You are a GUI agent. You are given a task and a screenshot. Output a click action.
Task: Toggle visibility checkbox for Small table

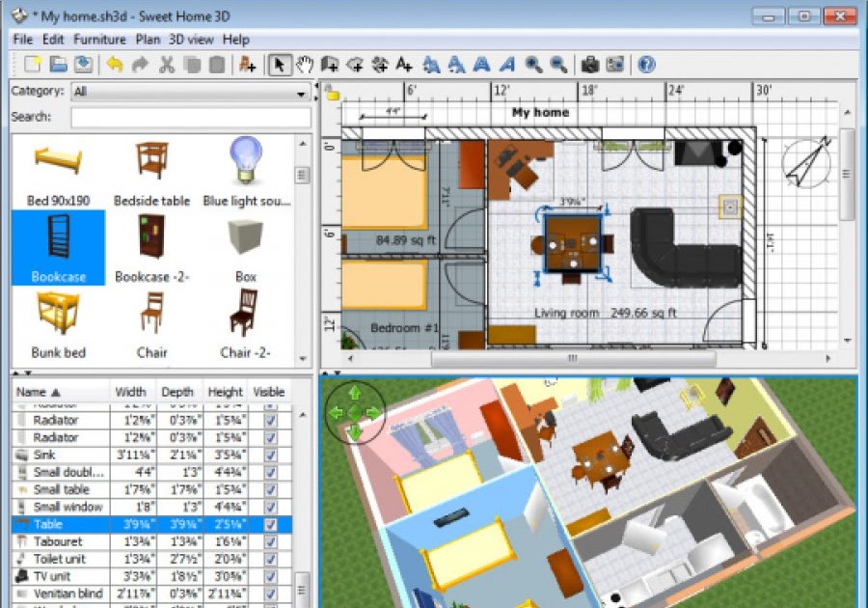[270, 490]
